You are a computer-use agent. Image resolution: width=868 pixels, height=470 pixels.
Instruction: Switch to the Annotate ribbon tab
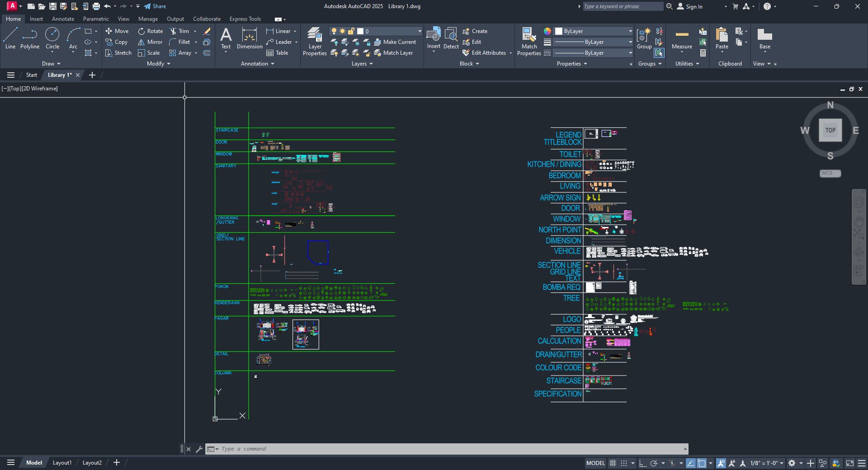pyautogui.click(x=63, y=19)
